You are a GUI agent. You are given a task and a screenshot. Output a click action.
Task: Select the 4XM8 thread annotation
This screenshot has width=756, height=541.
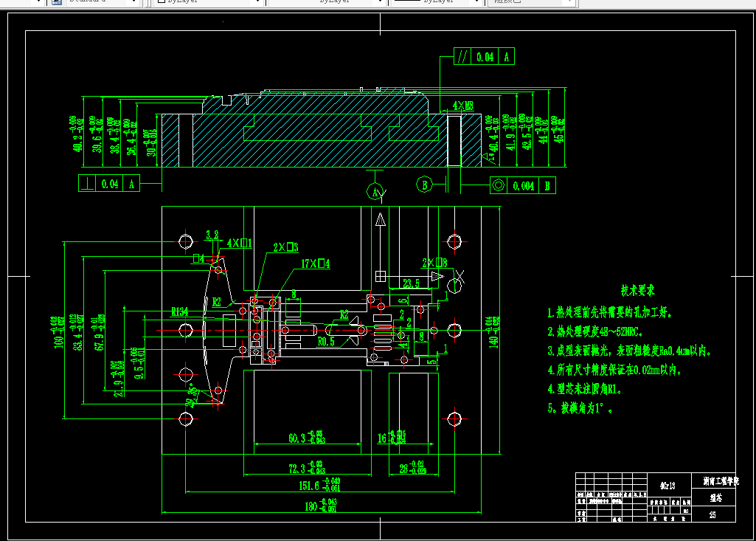tap(463, 106)
